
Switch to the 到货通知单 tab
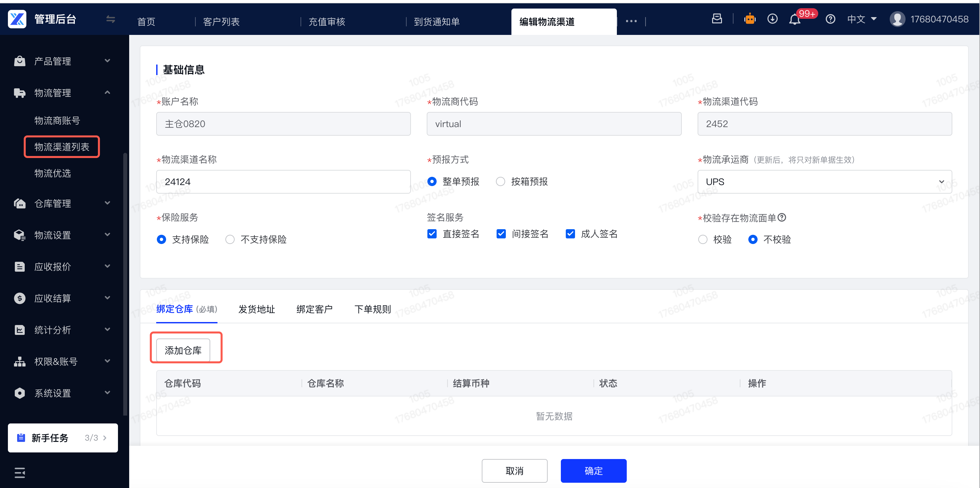click(x=437, y=22)
